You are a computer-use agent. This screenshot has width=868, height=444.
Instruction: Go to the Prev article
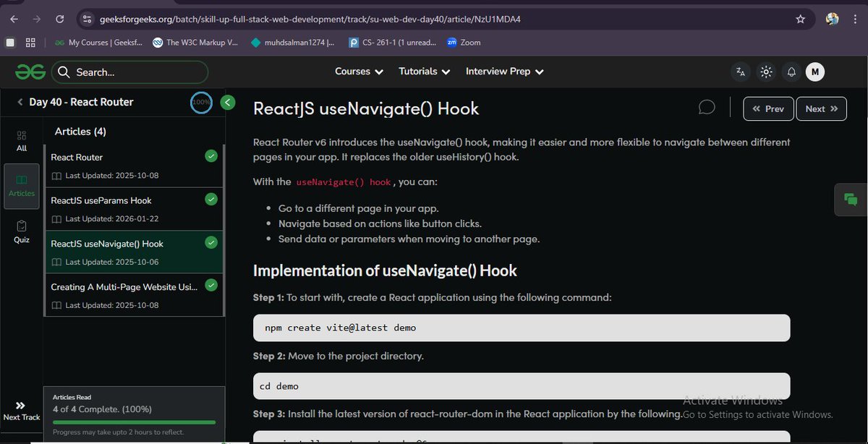click(768, 109)
